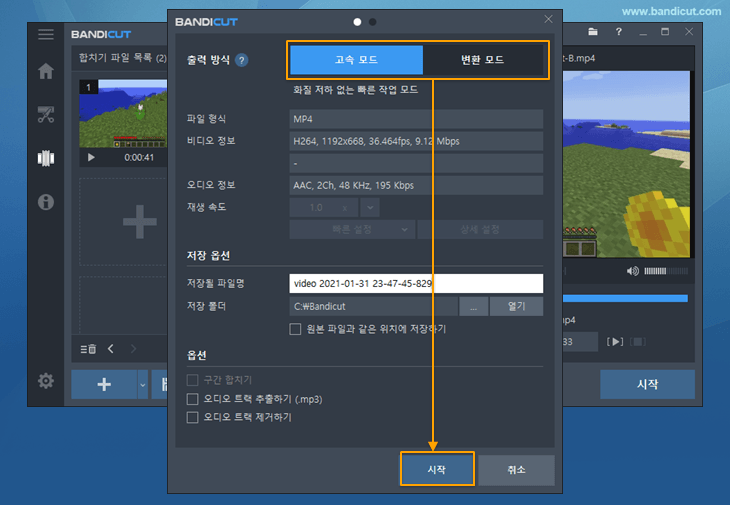Toggle save in same location as source
This screenshot has height=505, width=730.
(295, 329)
